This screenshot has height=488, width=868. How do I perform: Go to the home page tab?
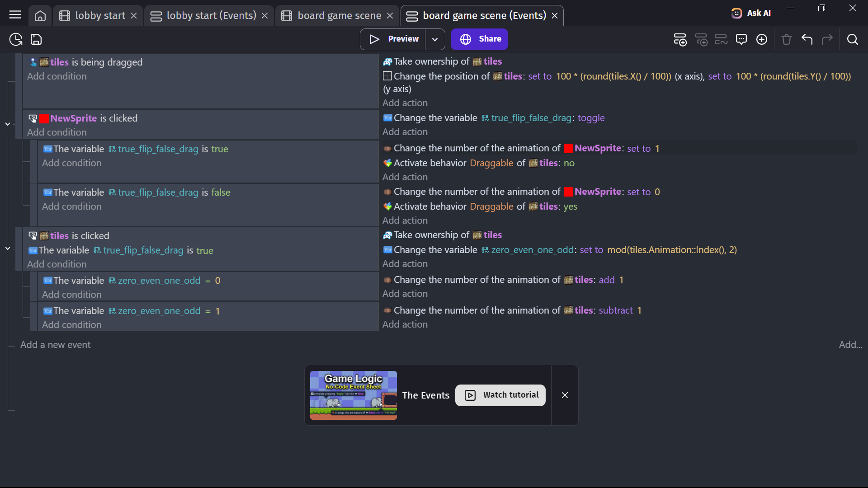coord(40,16)
